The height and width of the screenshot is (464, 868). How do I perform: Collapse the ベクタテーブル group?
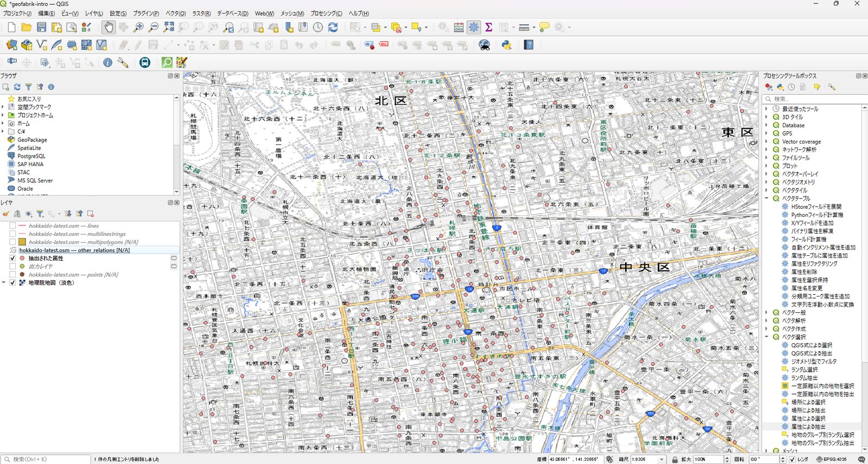(x=767, y=198)
